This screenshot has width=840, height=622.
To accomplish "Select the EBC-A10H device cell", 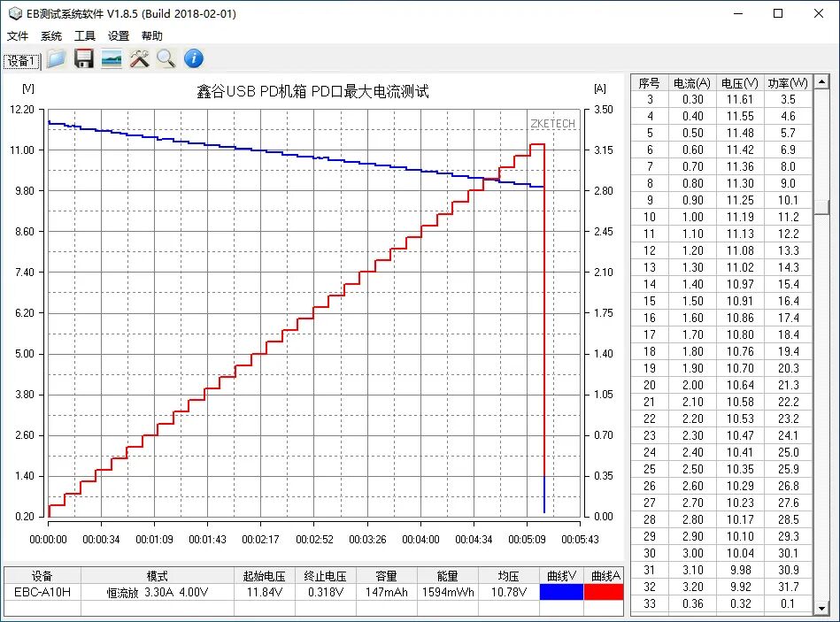I will 42,592.
